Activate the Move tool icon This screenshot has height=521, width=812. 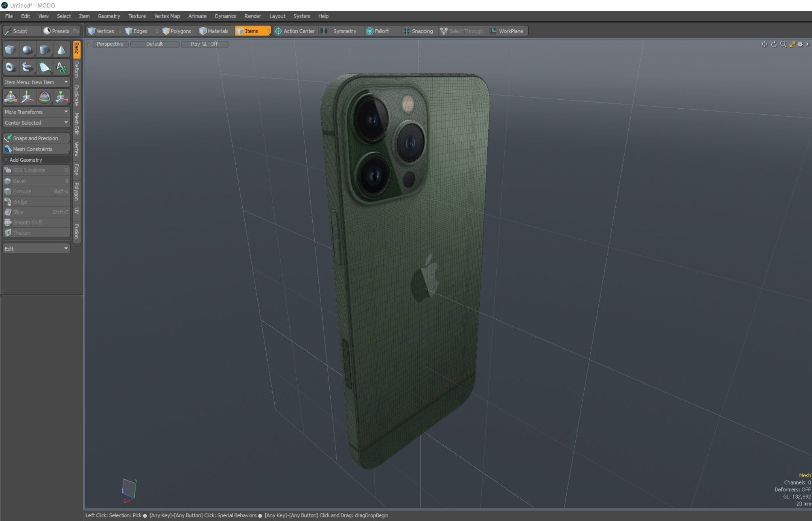click(27, 97)
